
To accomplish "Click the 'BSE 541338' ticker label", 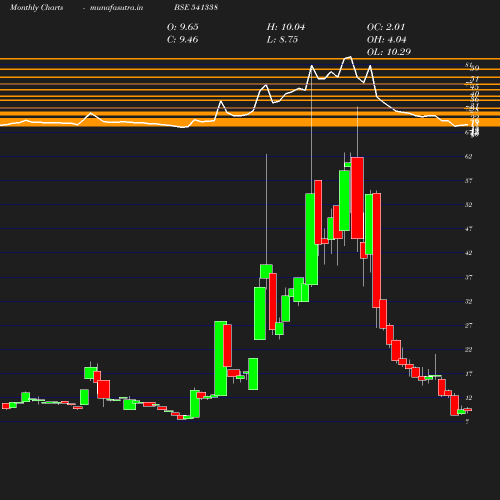I will (x=196, y=7).
